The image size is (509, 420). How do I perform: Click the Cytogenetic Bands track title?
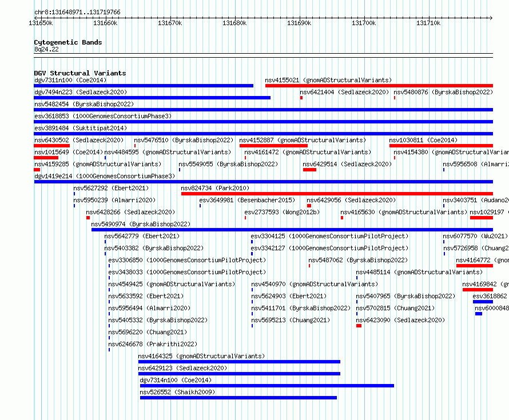[68, 42]
